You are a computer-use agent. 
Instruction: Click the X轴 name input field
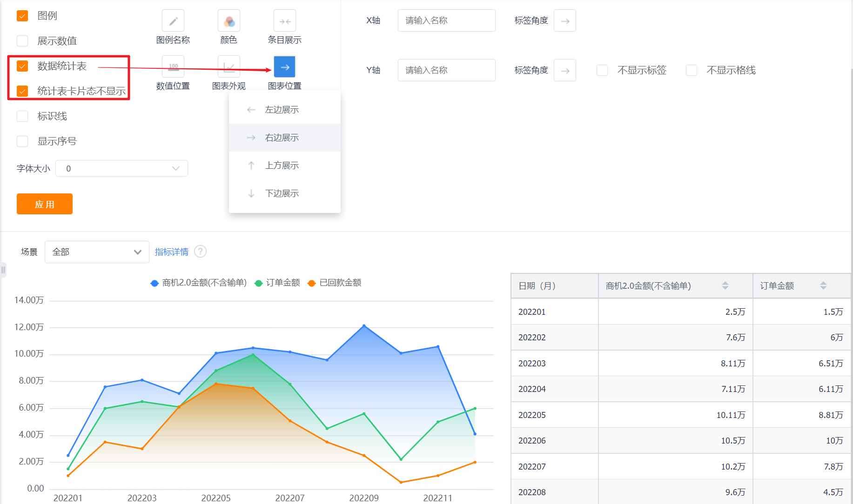point(447,20)
